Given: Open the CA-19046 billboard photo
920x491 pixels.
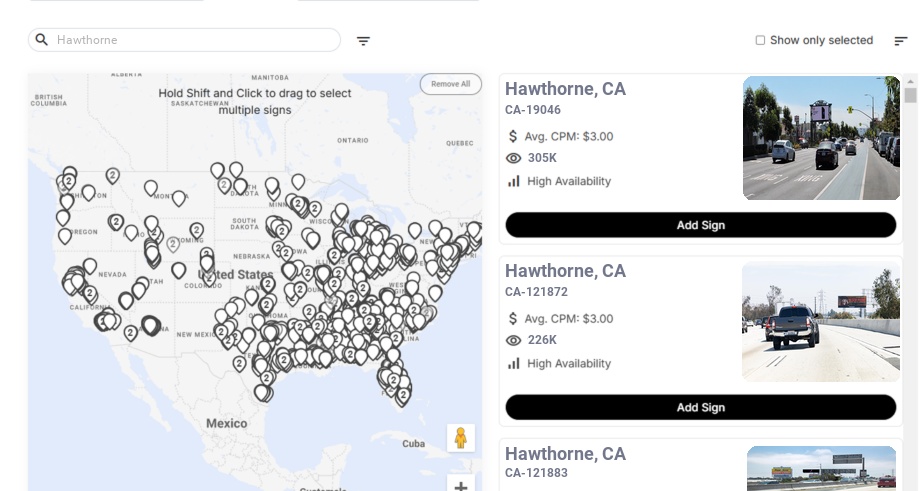Looking at the screenshot, I should coord(821,138).
